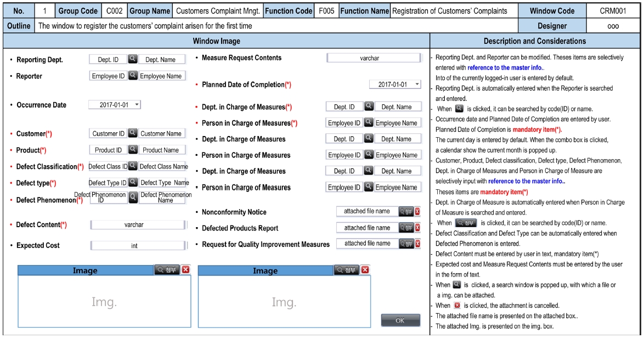The height and width of the screenshot is (338, 644).
Task: Click attach button for Nonconformity Notice
Action: tap(406, 211)
